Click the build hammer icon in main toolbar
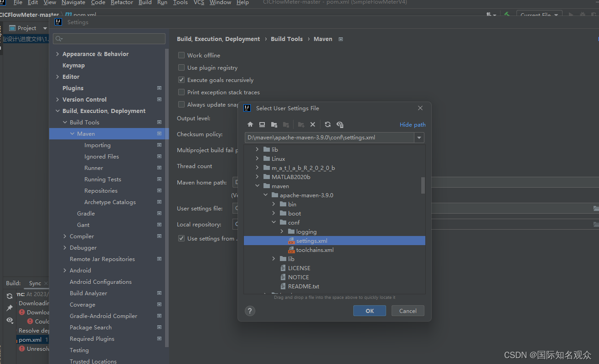 [x=507, y=15]
